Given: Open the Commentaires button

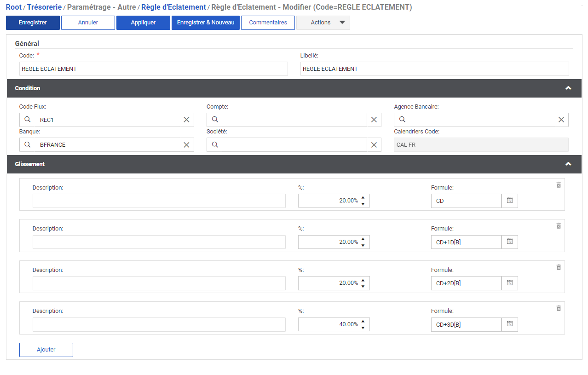Looking at the screenshot, I should pyautogui.click(x=268, y=23).
